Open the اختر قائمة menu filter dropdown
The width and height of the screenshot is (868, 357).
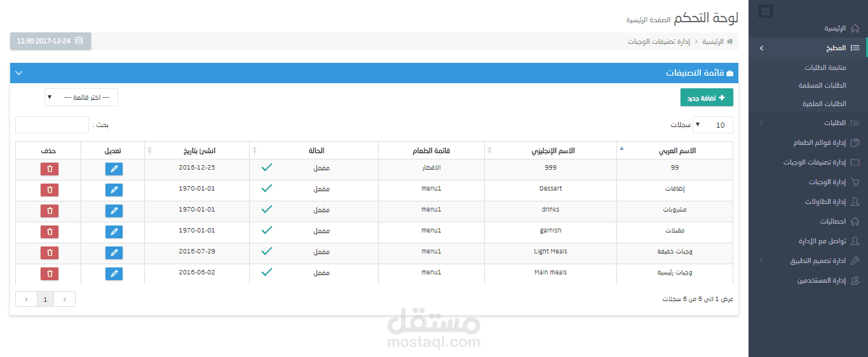point(81,97)
